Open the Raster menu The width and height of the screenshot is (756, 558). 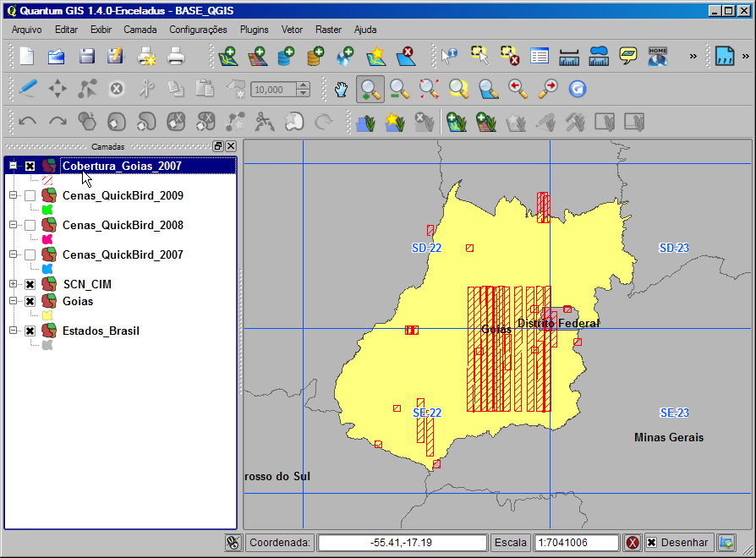[x=328, y=30]
